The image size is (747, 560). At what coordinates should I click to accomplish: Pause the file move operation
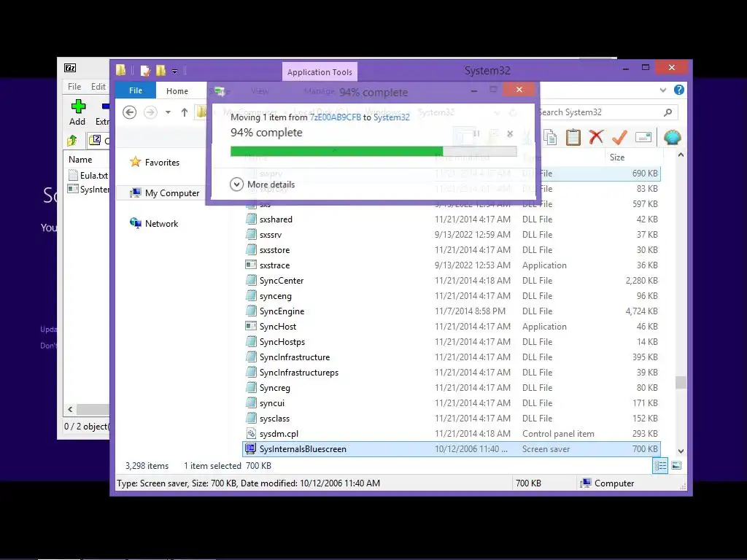point(477,134)
